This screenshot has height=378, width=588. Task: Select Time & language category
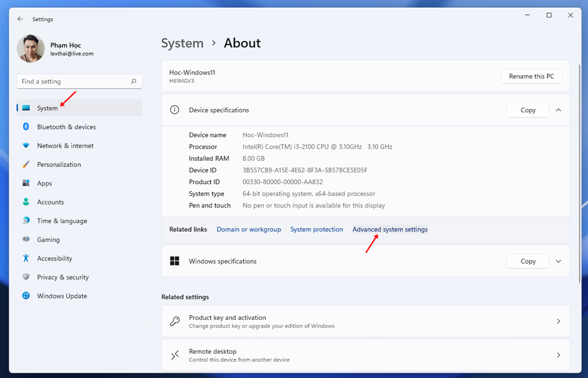79,221
